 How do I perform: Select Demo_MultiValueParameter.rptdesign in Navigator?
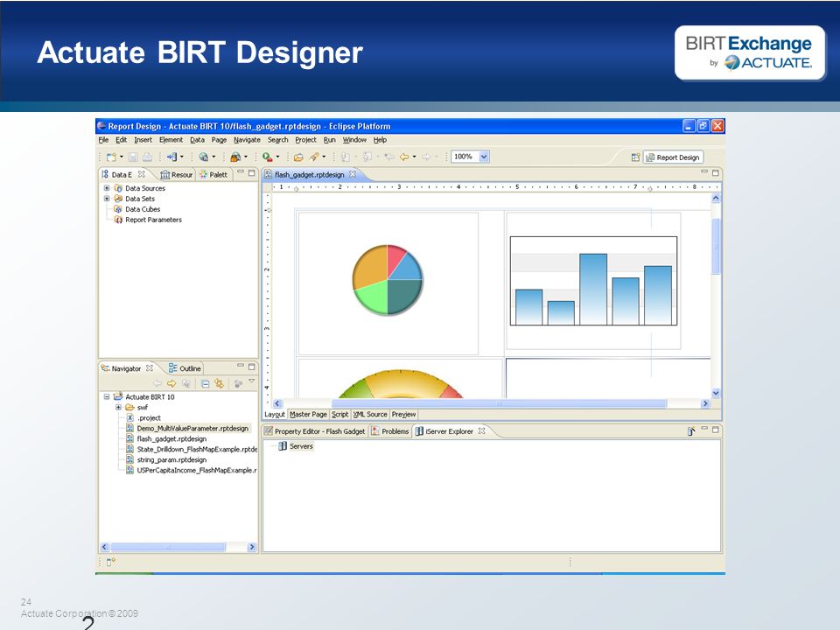coord(192,429)
